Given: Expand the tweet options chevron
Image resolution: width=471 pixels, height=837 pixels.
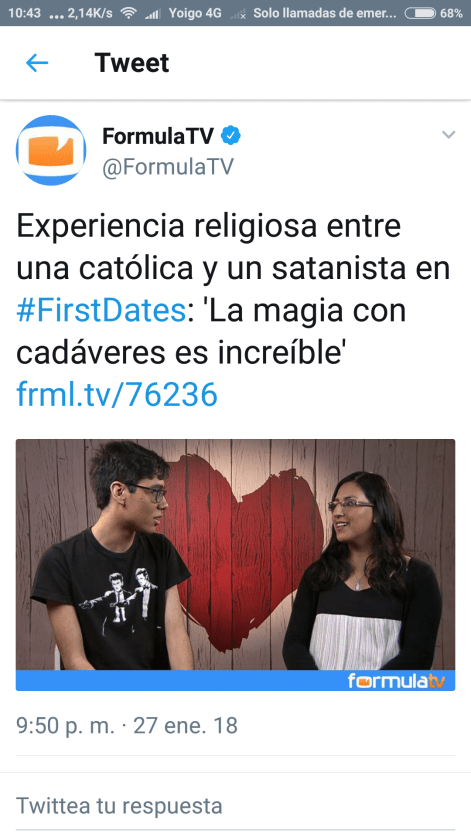Looking at the screenshot, I should click(x=449, y=135).
